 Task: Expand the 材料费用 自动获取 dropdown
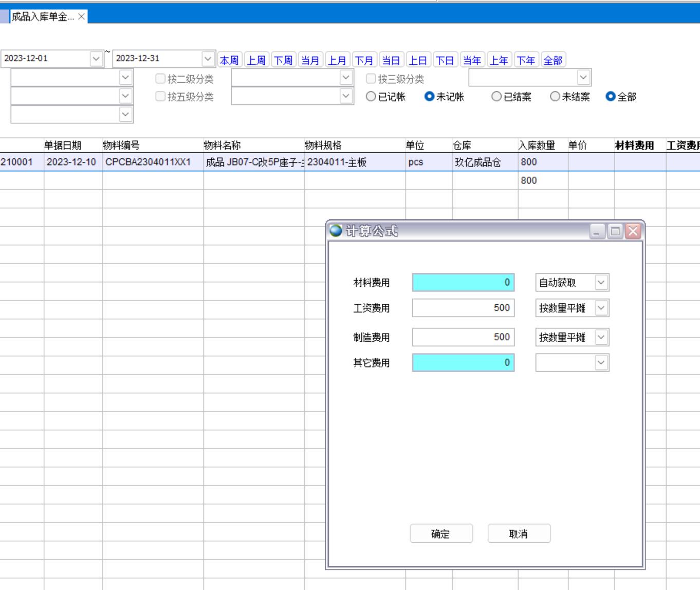[601, 283]
